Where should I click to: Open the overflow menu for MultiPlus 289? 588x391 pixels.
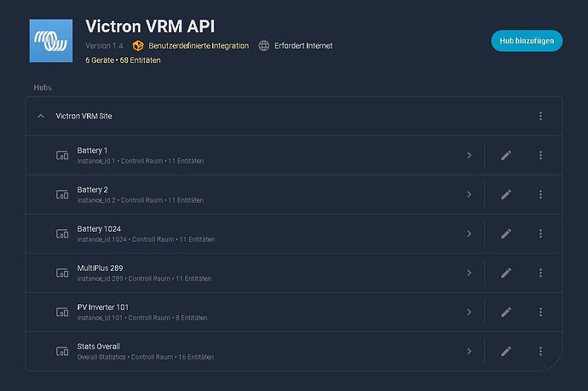pos(540,273)
